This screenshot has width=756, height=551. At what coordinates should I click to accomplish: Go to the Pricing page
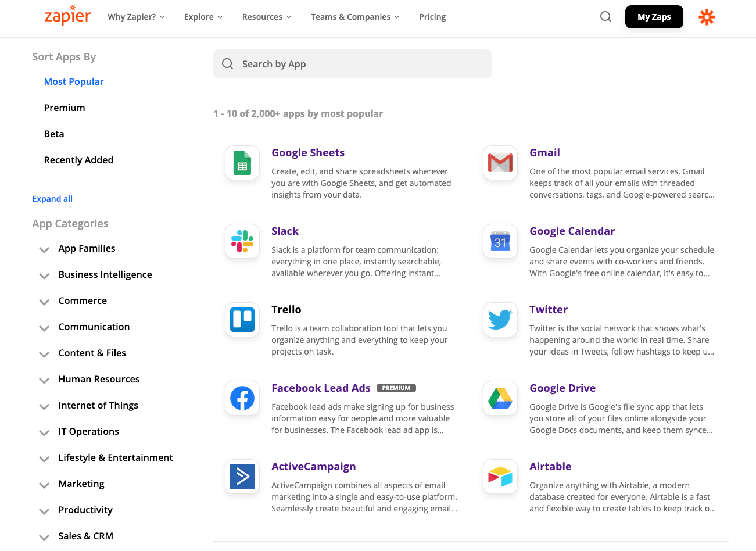point(432,17)
